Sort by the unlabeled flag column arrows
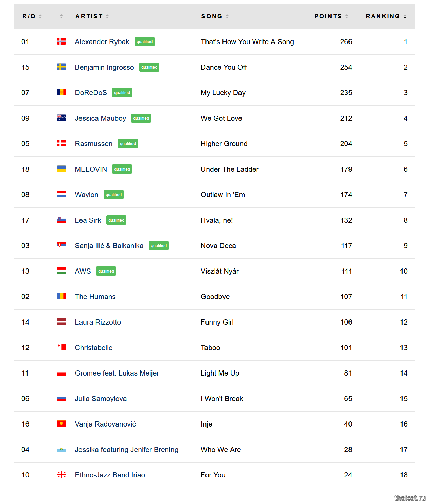The height and width of the screenshot is (504, 429). tap(61, 16)
